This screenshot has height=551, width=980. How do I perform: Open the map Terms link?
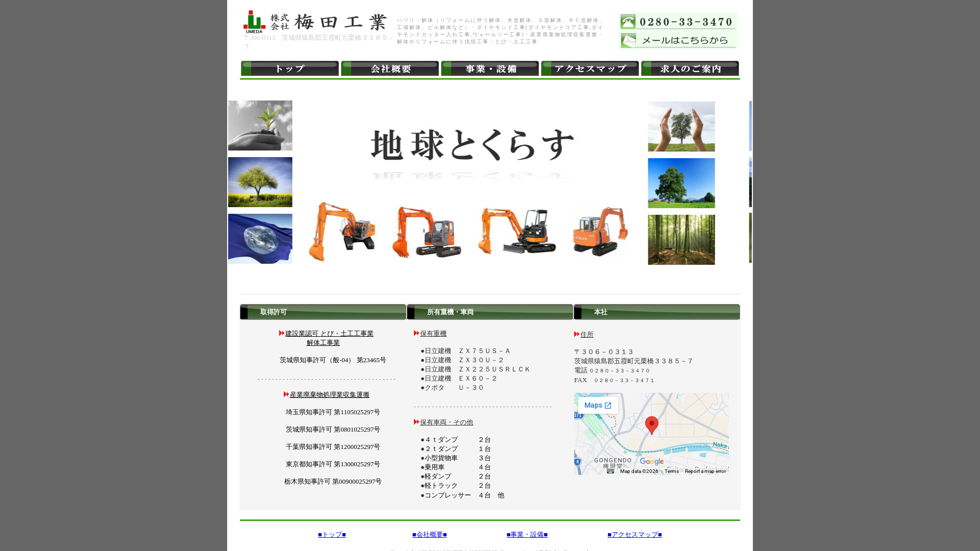tap(672, 471)
